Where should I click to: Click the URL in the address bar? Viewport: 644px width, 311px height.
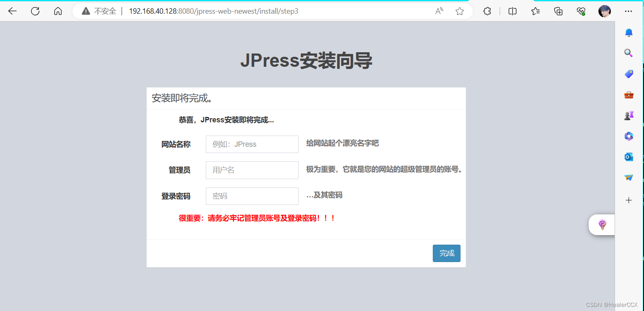point(214,11)
